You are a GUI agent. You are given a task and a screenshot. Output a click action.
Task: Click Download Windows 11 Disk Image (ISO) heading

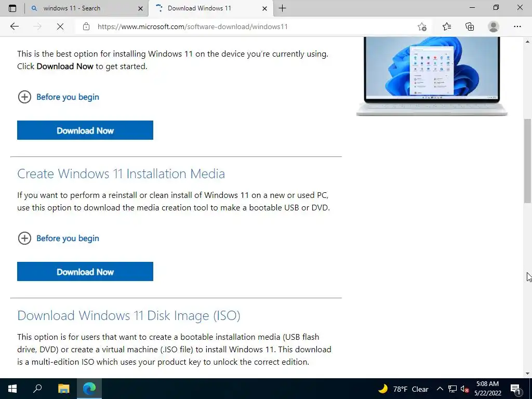click(x=129, y=315)
